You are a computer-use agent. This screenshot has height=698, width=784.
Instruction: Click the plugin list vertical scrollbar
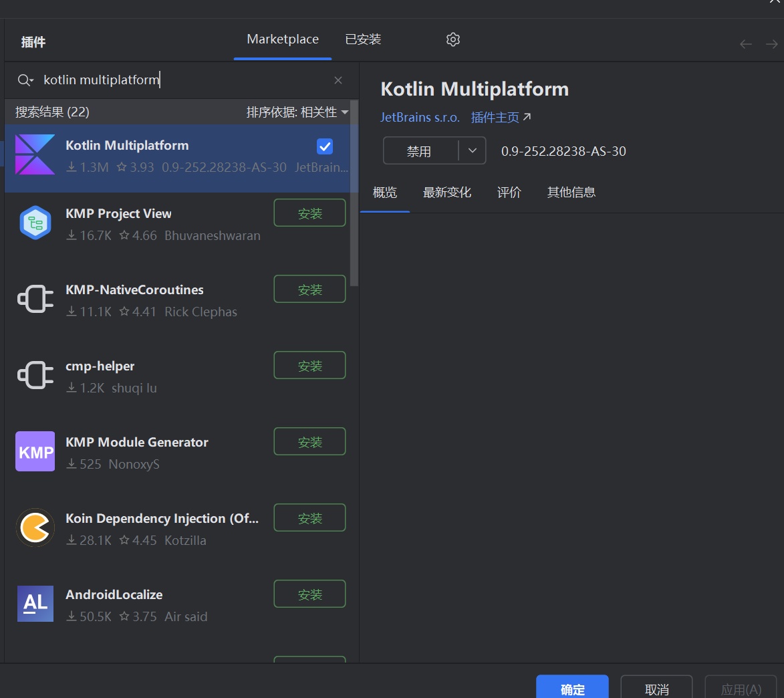354,194
